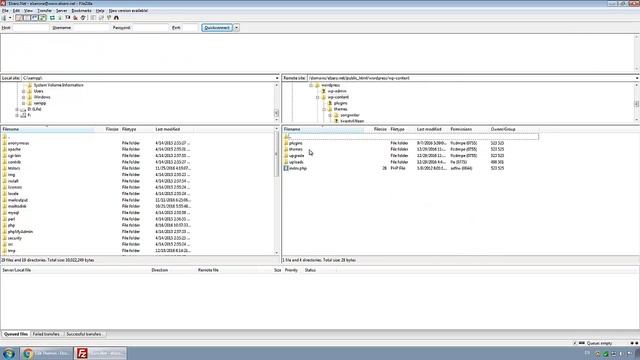Switch to the Failed transfers tab
The image size is (640, 360).
[x=46, y=334]
